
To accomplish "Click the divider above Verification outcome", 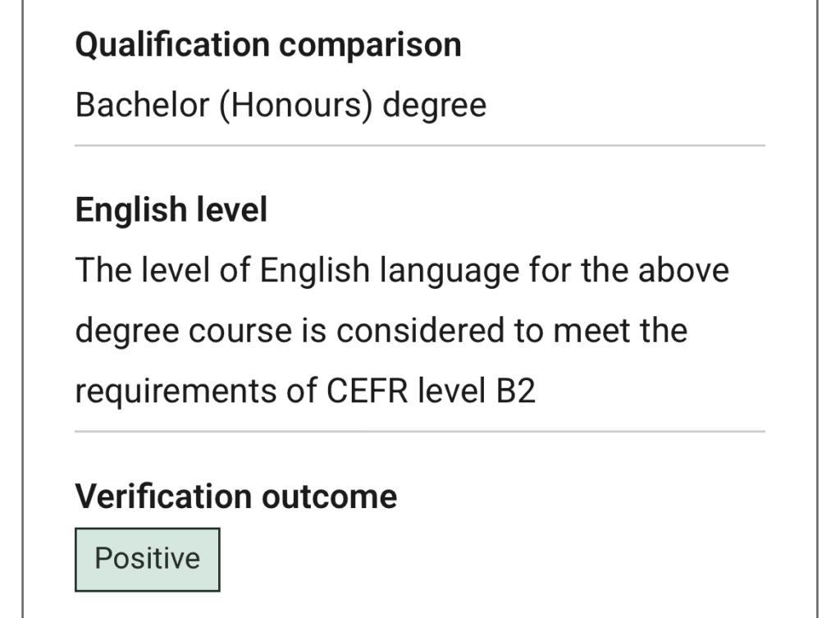I will click(x=419, y=431).
